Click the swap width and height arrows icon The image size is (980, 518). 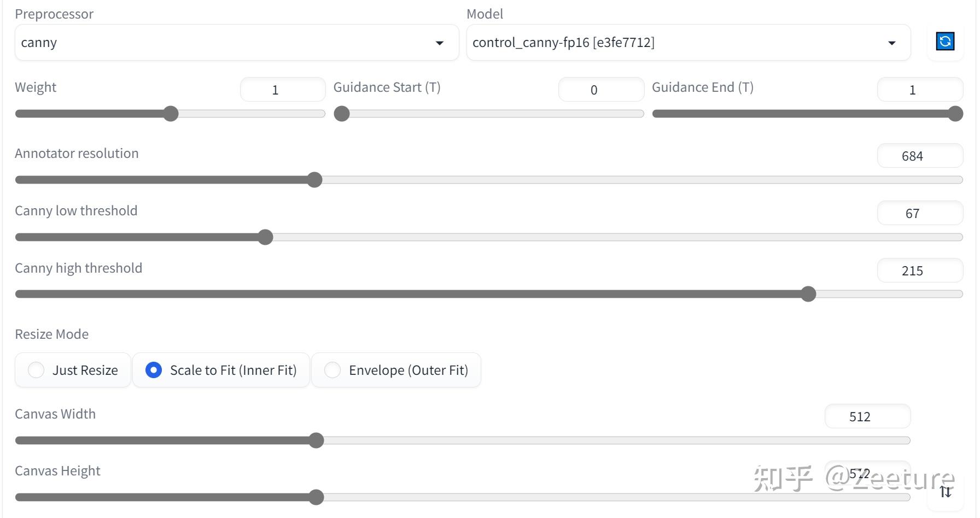946,491
